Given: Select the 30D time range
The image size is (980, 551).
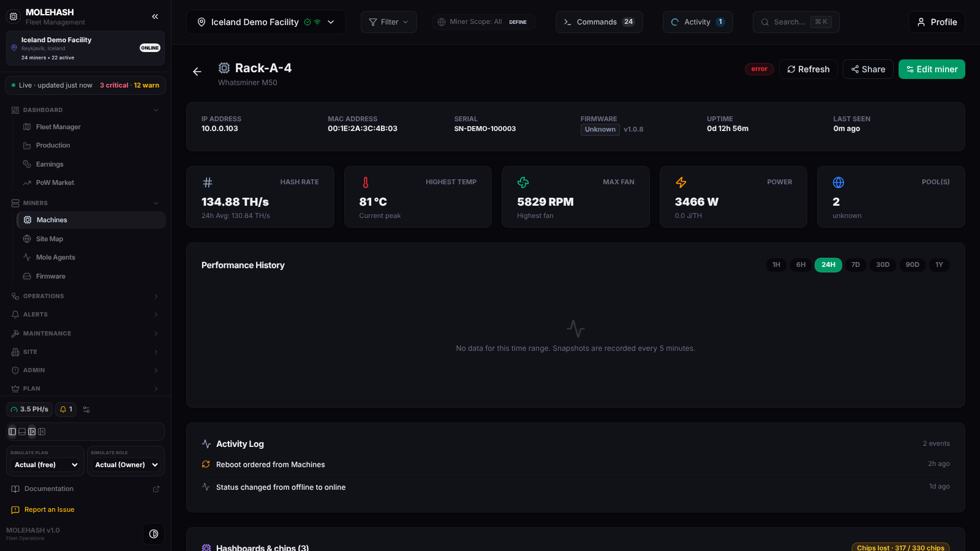Looking at the screenshot, I should (x=883, y=265).
